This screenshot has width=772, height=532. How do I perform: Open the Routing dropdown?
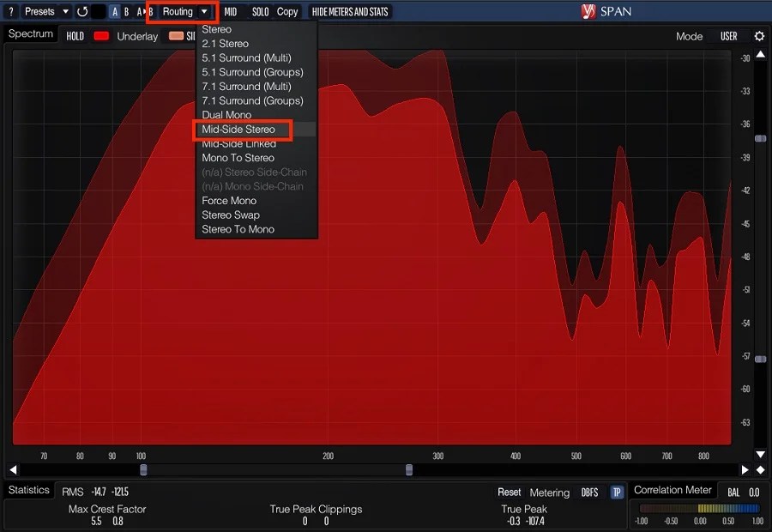pos(181,11)
